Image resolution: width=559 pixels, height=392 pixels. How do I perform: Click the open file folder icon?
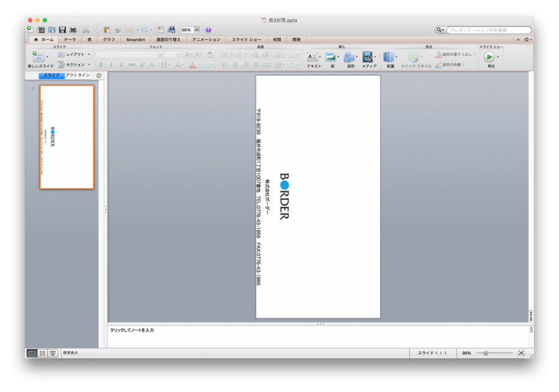tap(52, 30)
